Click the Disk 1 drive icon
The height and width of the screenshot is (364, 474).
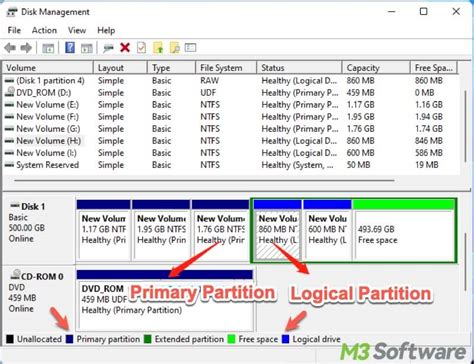15,205
